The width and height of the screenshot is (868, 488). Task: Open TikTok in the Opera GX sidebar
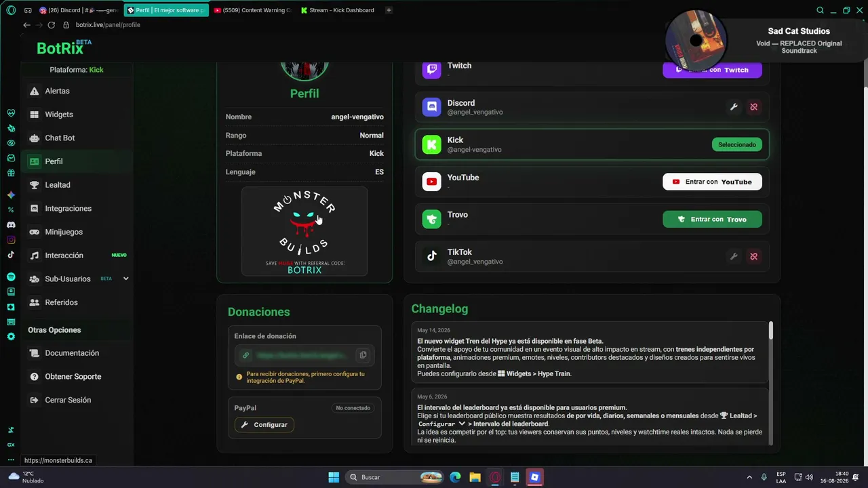(11, 255)
